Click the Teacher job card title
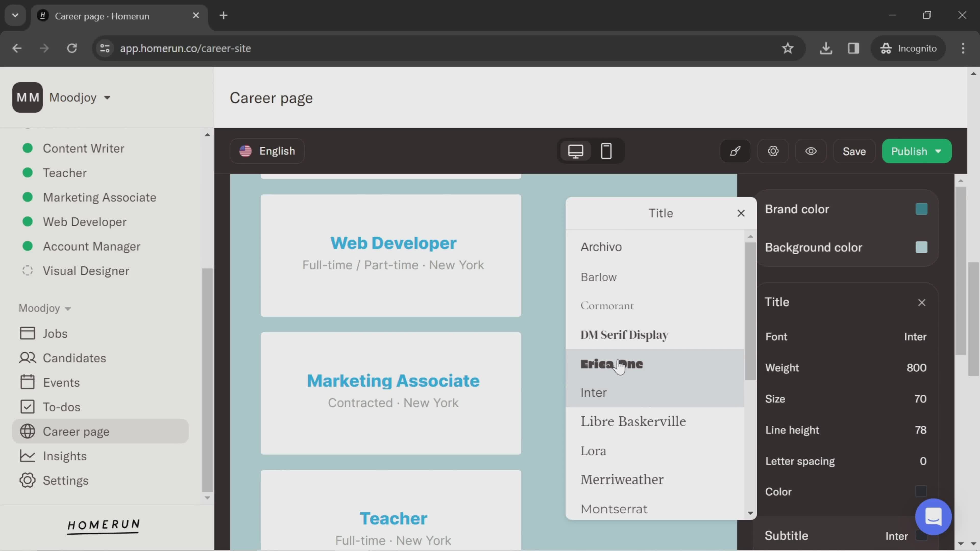Screen dimensions: 980x551 click(x=393, y=518)
